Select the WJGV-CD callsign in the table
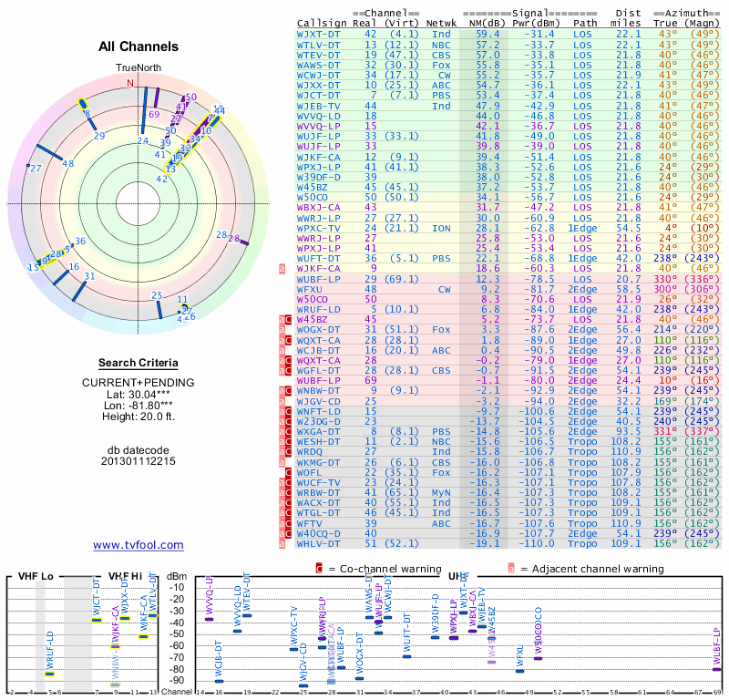Image resolution: width=729 pixels, height=700 pixels. [318, 401]
